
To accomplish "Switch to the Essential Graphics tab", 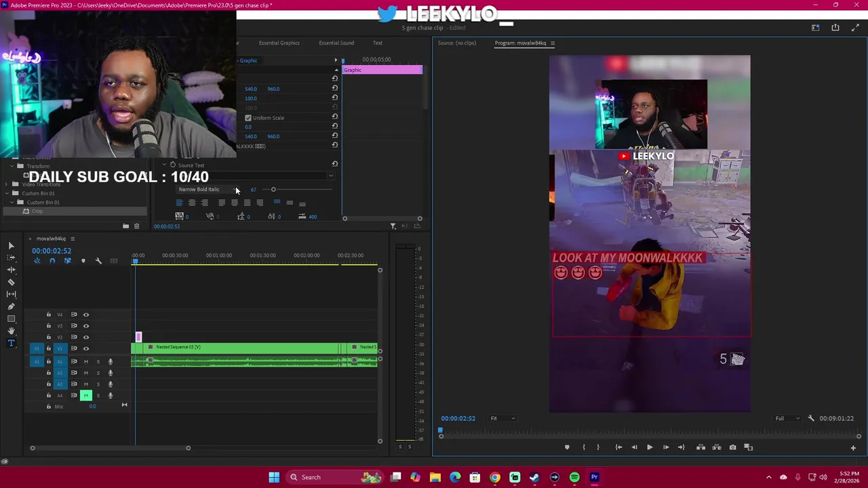I will (279, 43).
